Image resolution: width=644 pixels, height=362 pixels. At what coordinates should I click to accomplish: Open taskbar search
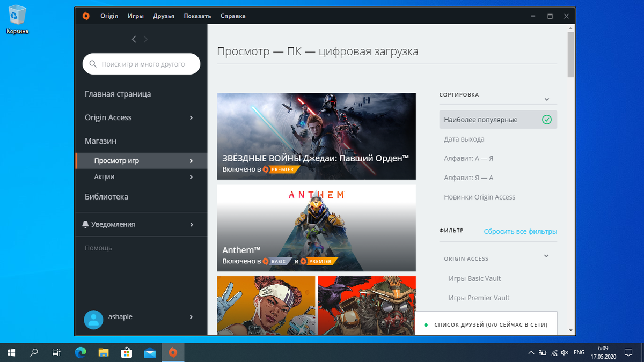pyautogui.click(x=34, y=352)
